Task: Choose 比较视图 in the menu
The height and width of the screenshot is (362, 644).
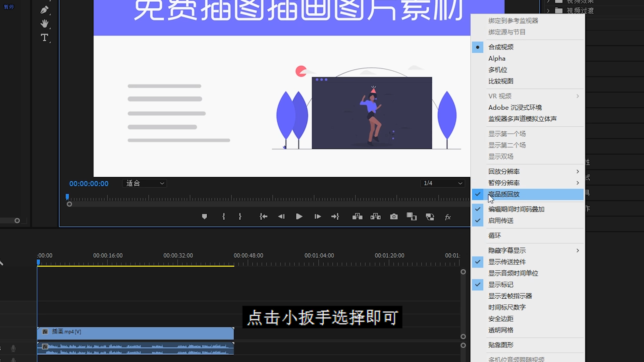Action: tap(528, 81)
